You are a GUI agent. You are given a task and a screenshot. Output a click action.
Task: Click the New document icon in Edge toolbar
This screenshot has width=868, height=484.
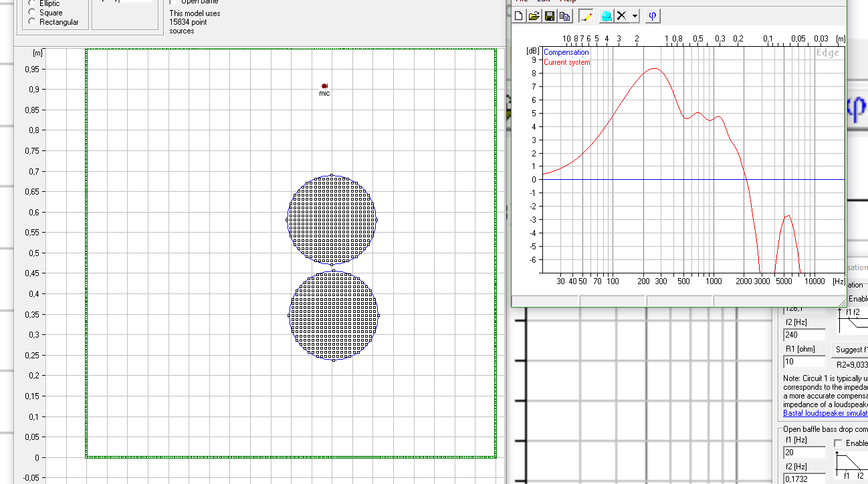tap(520, 16)
